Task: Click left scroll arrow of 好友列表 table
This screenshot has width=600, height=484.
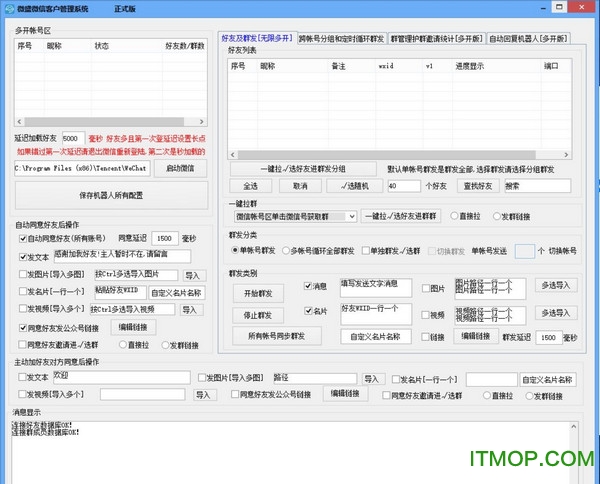Action: tap(232, 155)
